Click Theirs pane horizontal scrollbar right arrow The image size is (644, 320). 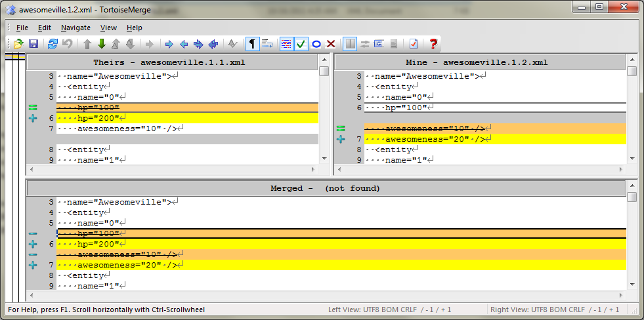click(x=313, y=169)
